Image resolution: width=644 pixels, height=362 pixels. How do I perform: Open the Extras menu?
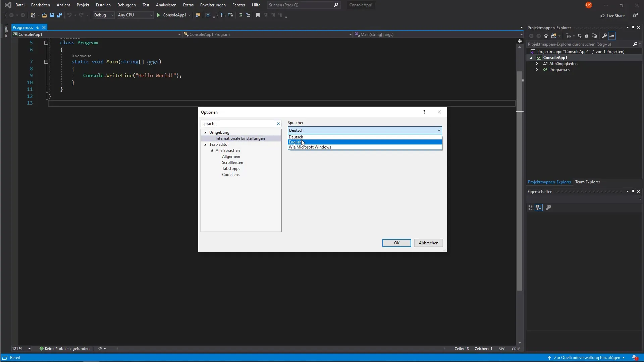tap(188, 5)
